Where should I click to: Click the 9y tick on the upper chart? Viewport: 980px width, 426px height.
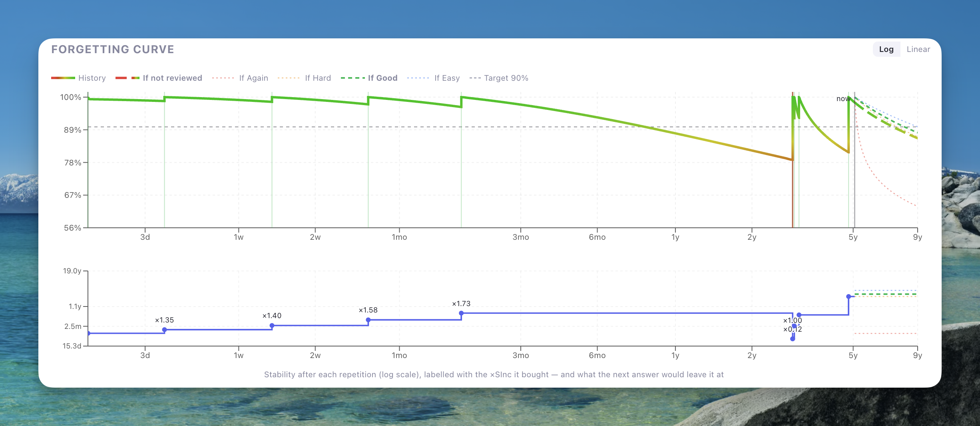click(917, 237)
